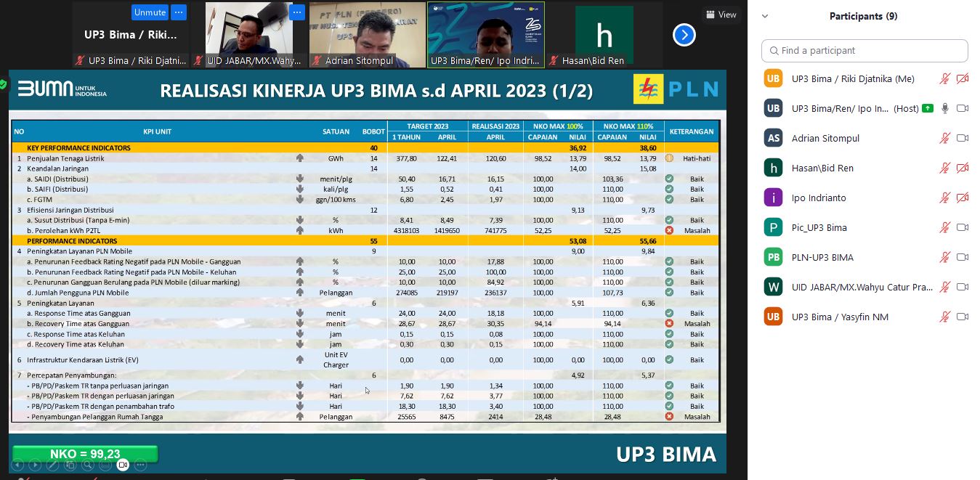Image resolution: width=980 pixels, height=480 pixels.
Task: Select Hasan\Bid Ren video thumbnail
Action: click(x=604, y=35)
